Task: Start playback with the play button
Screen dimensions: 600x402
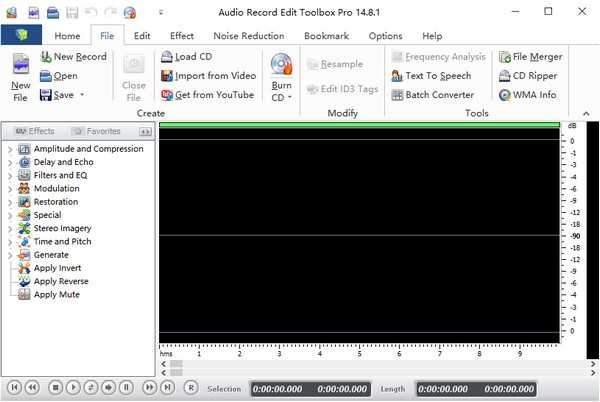Action: click(x=73, y=387)
